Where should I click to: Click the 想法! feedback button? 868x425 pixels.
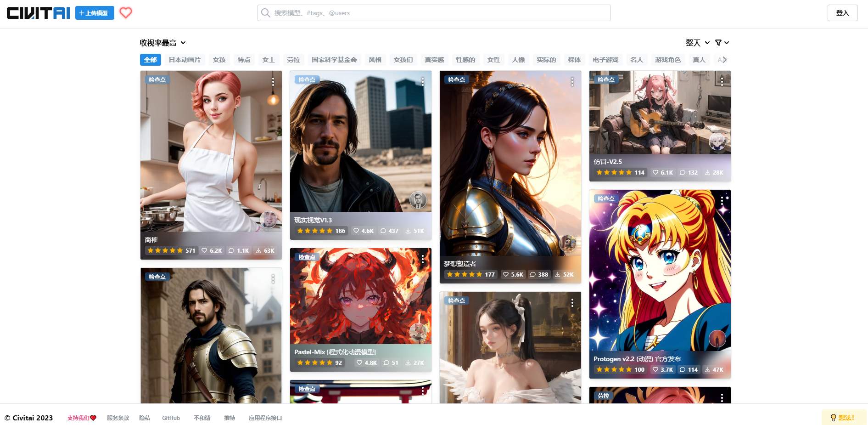843,418
